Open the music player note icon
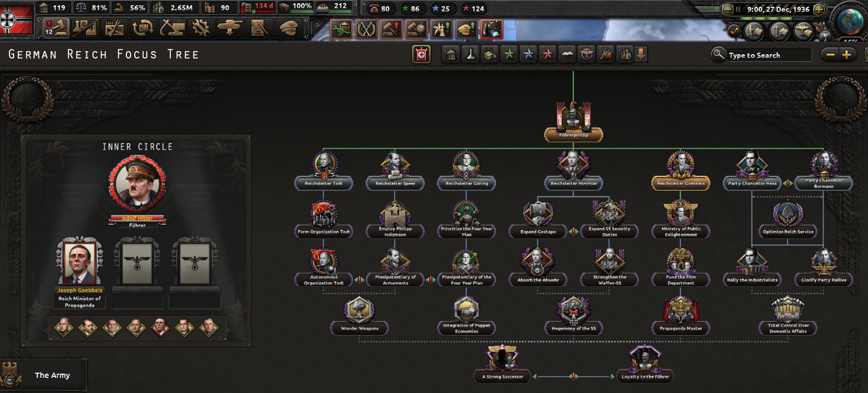The width and height of the screenshot is (868, 393). [734, 31]
